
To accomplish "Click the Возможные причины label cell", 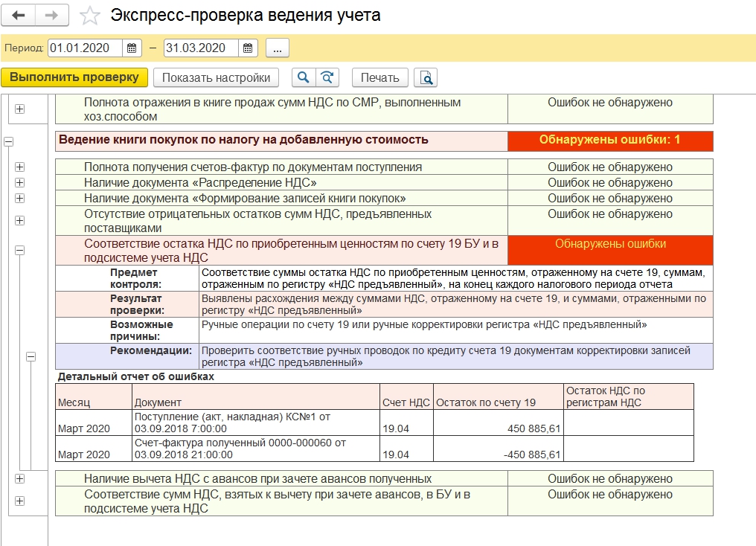I will point(127,330).
